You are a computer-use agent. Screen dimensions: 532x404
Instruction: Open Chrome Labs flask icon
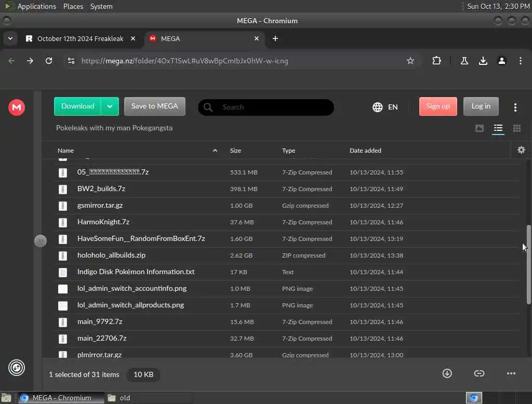(464, 61)
